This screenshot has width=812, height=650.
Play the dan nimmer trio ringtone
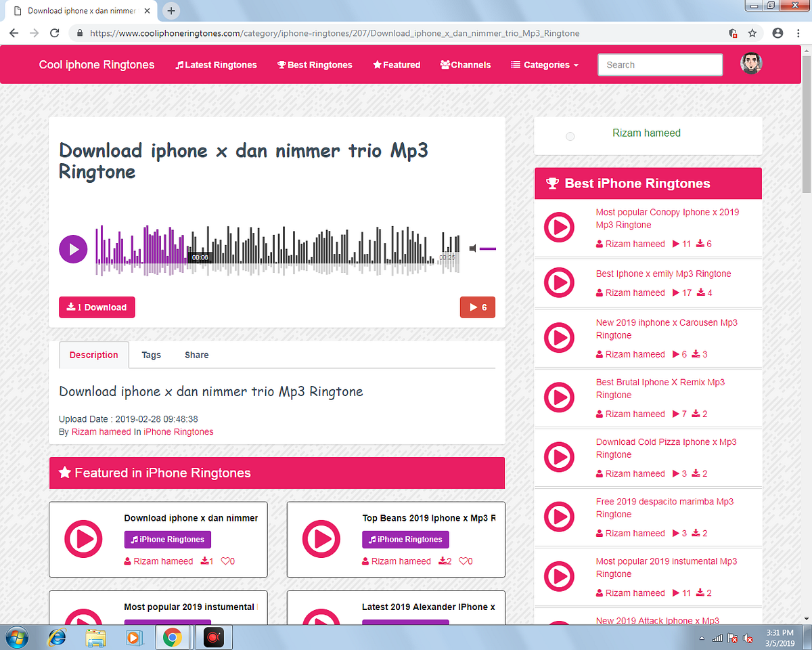73,248
